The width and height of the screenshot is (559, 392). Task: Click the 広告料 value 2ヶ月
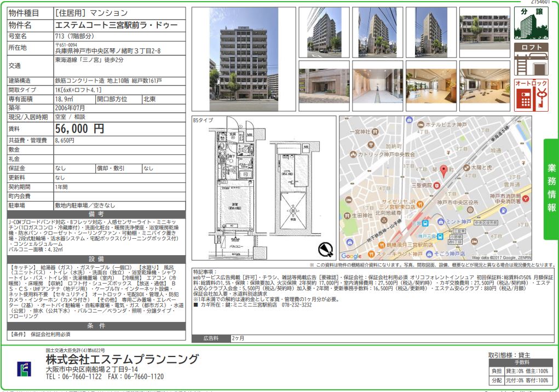click(238, 338)
